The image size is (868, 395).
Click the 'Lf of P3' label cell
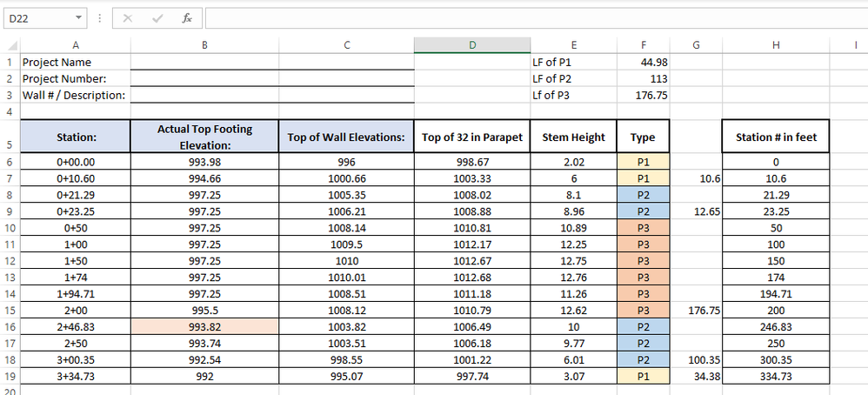(x=573, y=95)
